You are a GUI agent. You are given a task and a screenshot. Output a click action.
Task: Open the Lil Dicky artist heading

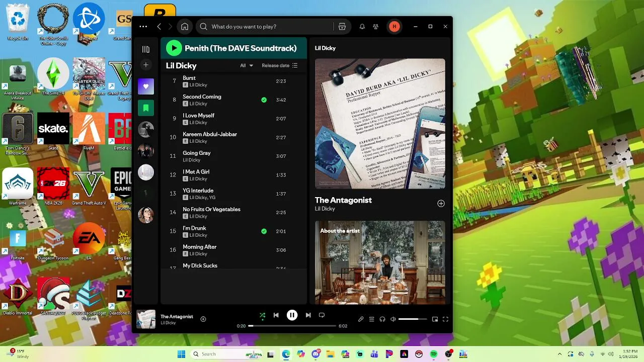tap(181, 65)
